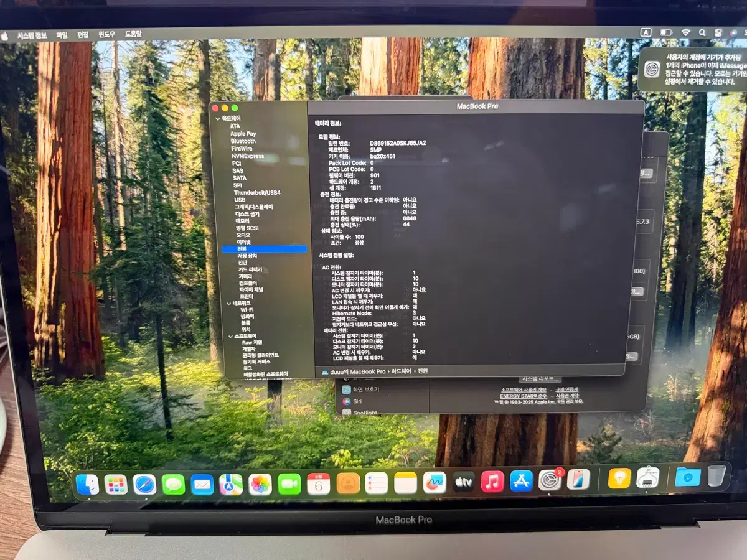Select the highlighted 전원 item

(x=265, y=249)
